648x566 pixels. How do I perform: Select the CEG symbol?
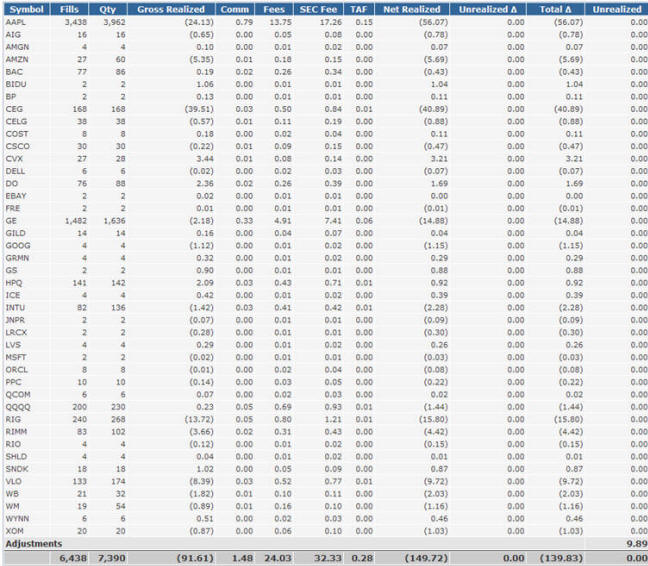tap(14, 109)
